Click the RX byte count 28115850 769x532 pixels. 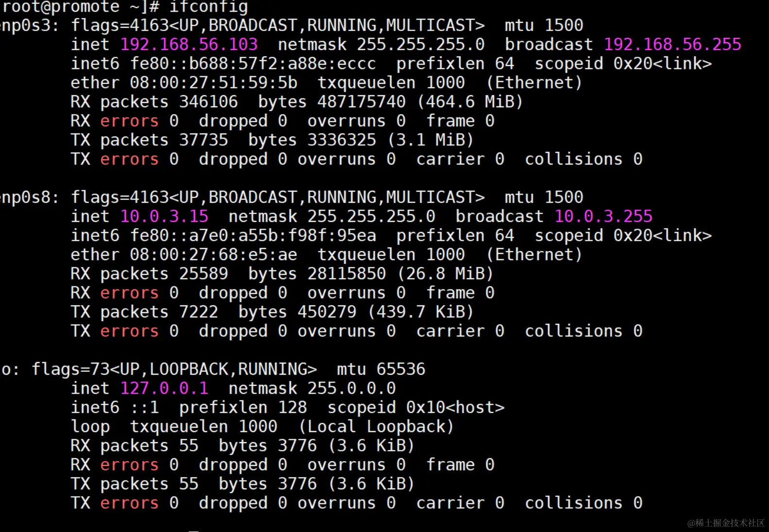(x=347, y=274)
